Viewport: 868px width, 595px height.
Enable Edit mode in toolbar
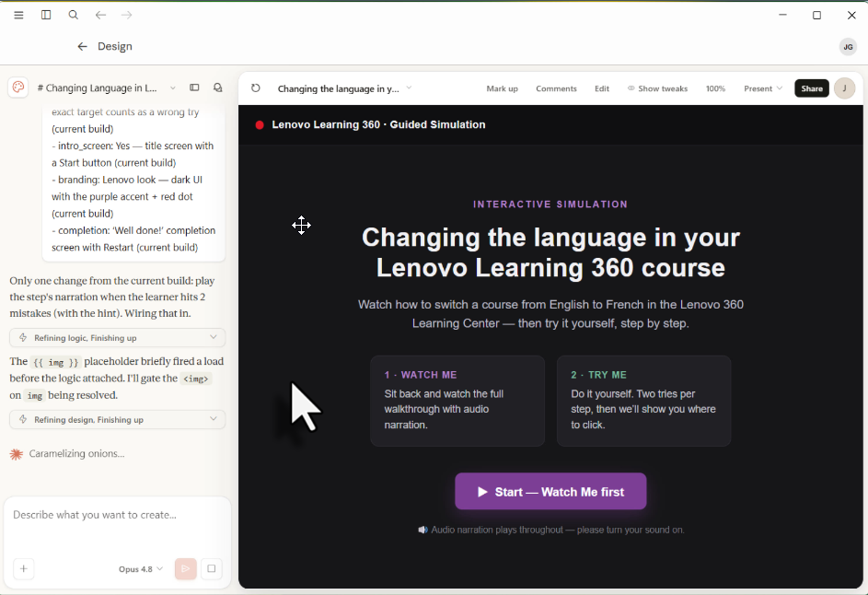(x=602, y=88)
